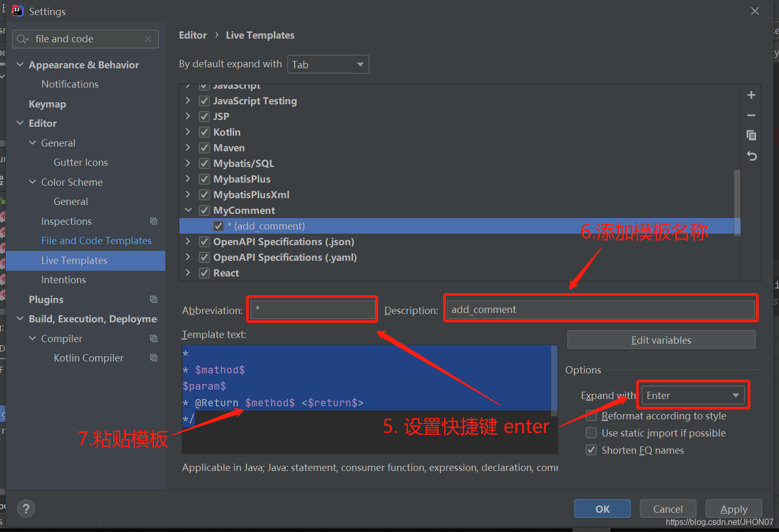
Task: Click the Description field with add_comment
Action: click(x=601, y=309)
